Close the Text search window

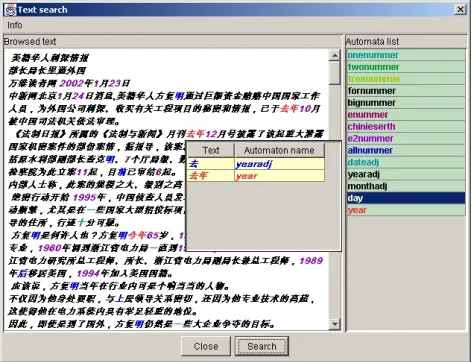click(x=460, y=9)
